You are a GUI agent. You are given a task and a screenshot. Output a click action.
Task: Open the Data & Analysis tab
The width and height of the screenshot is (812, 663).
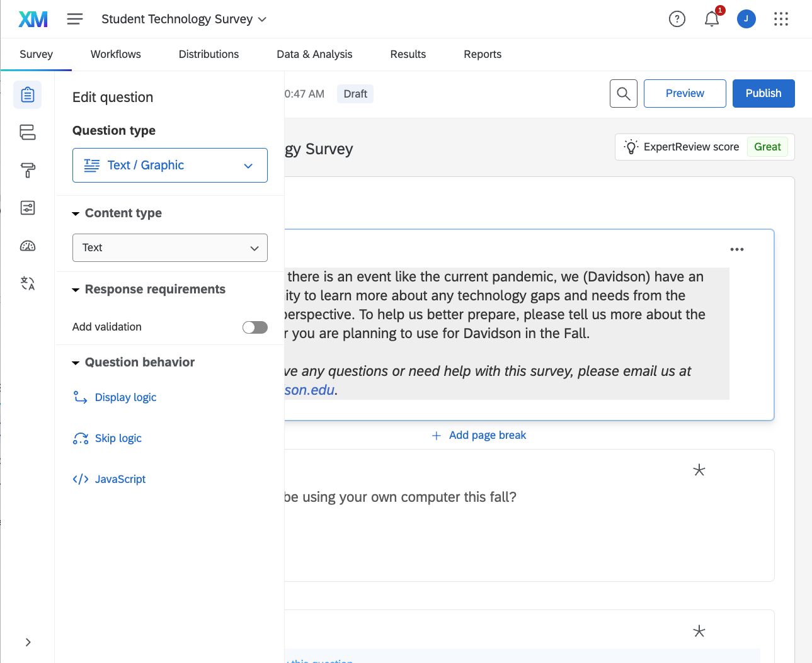(x=314, y=54)
